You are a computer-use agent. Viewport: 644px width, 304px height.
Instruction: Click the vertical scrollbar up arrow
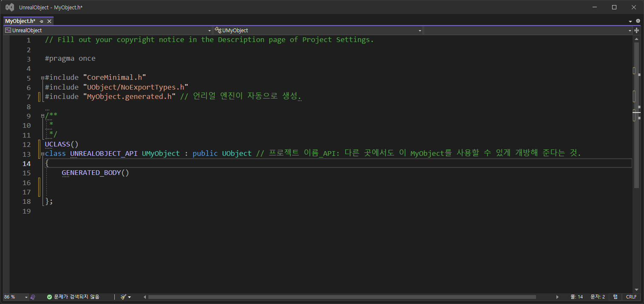(636, 39)
